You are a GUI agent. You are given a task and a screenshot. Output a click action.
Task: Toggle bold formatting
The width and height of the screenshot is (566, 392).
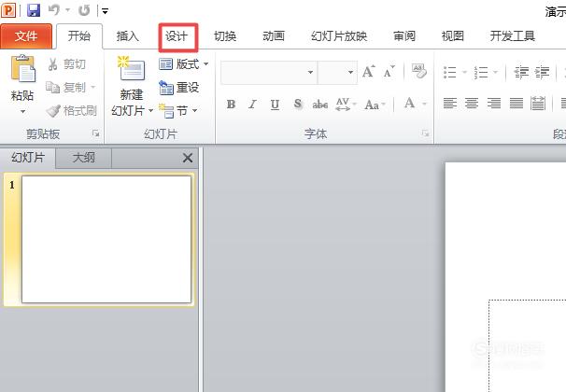point(231,105)
